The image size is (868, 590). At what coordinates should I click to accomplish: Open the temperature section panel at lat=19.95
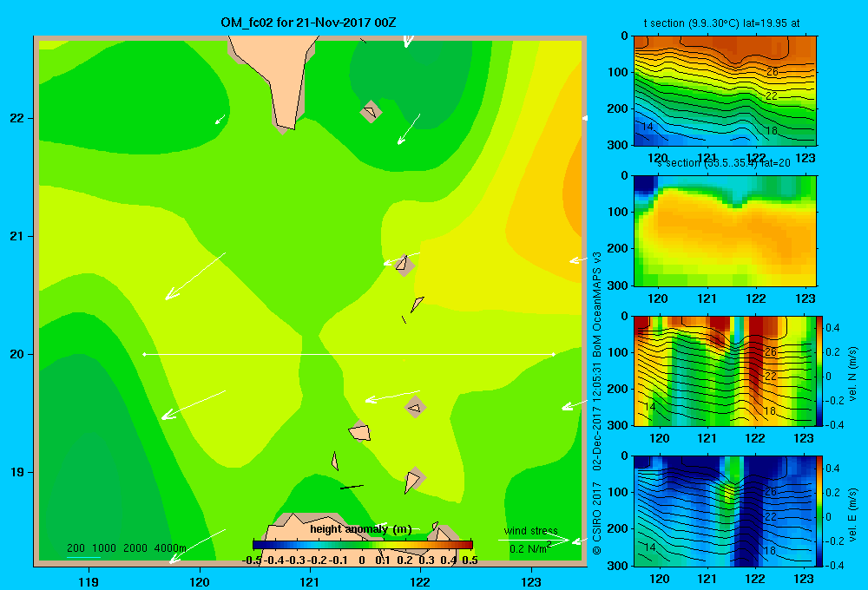tap(725, 91)
